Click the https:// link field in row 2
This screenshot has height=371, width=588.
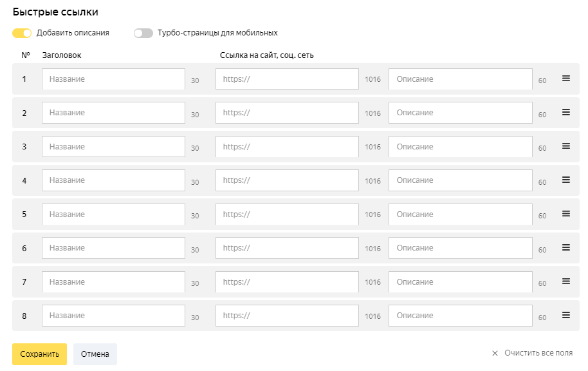287,113
